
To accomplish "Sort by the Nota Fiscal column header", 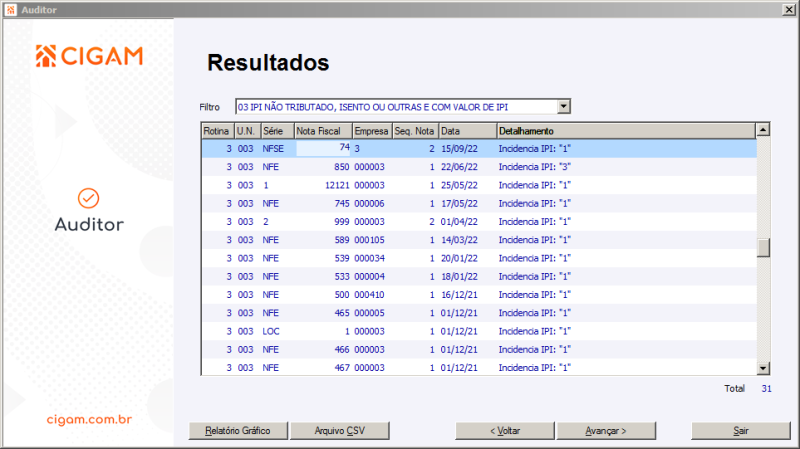I will click(x=323, y=131).
